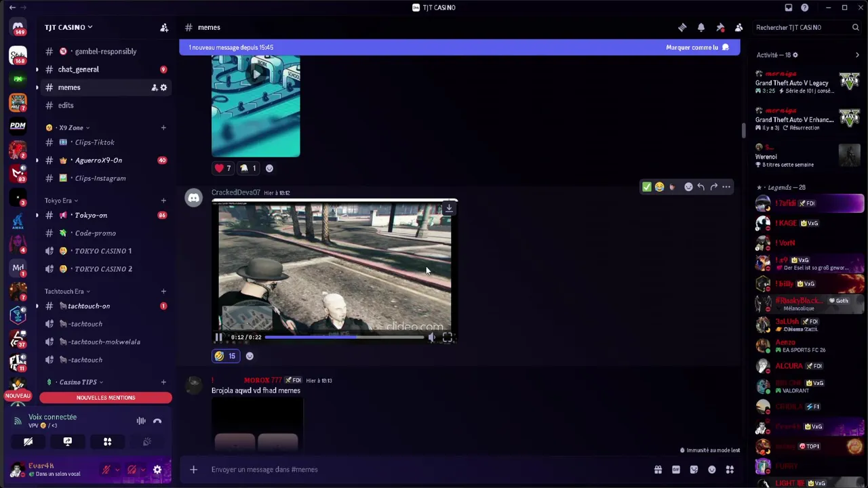Create invite for the memes channel

point(154,87)
